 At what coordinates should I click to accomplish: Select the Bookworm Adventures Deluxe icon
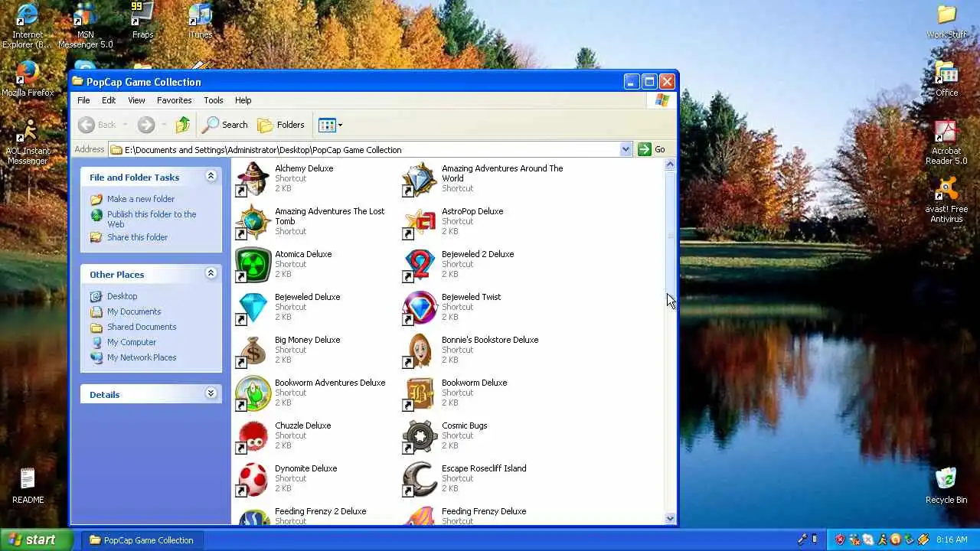click(253, 393)
